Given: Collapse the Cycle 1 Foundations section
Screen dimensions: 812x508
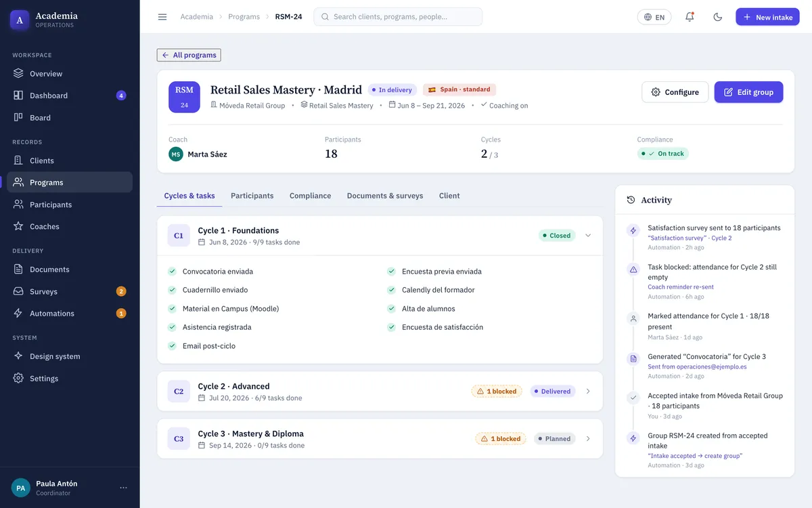Looking at the screenshot, I should click(588, 236).
